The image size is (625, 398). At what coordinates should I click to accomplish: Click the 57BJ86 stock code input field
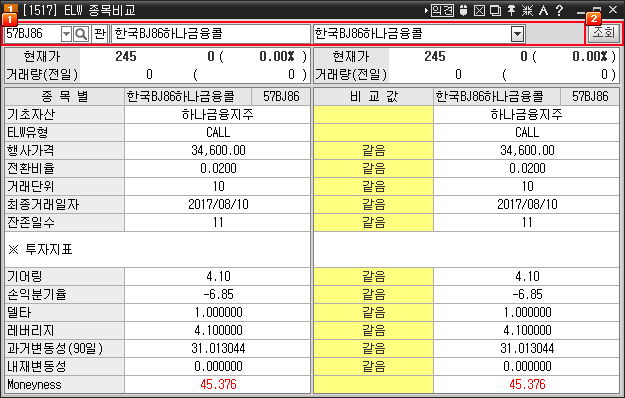click(33, 34)
